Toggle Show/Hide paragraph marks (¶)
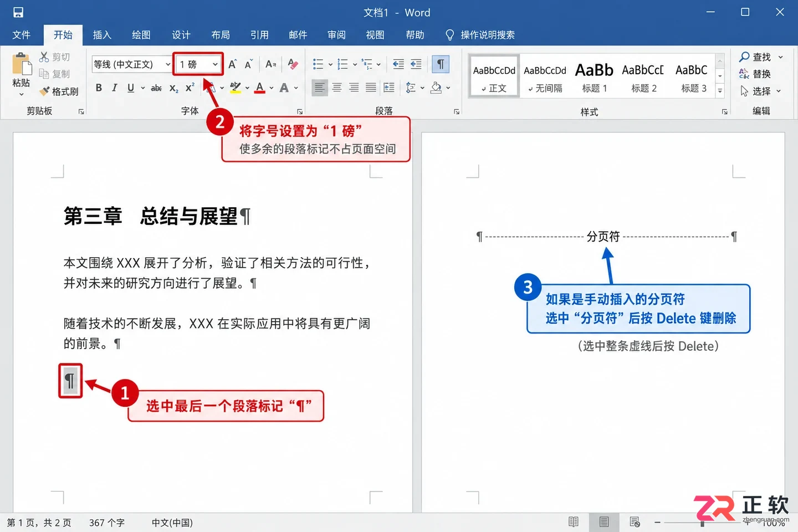This screenshot has height=532, width=798. (441, 64)
